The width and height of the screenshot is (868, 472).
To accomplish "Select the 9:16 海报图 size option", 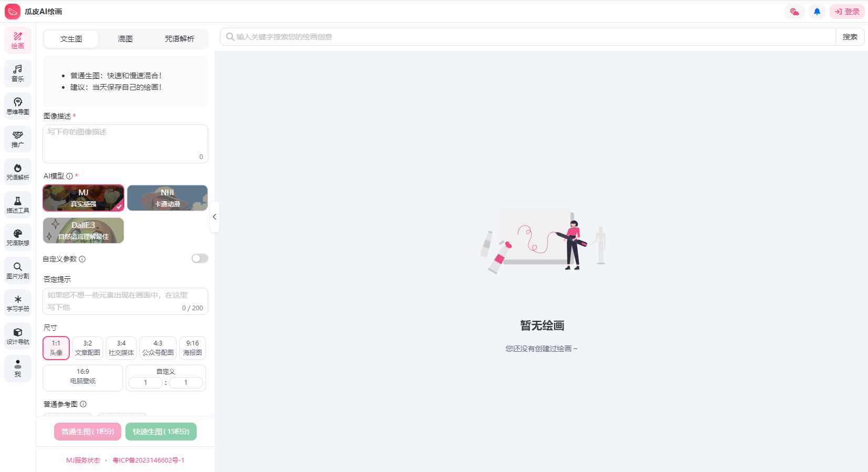I will (x=193, y=348).
